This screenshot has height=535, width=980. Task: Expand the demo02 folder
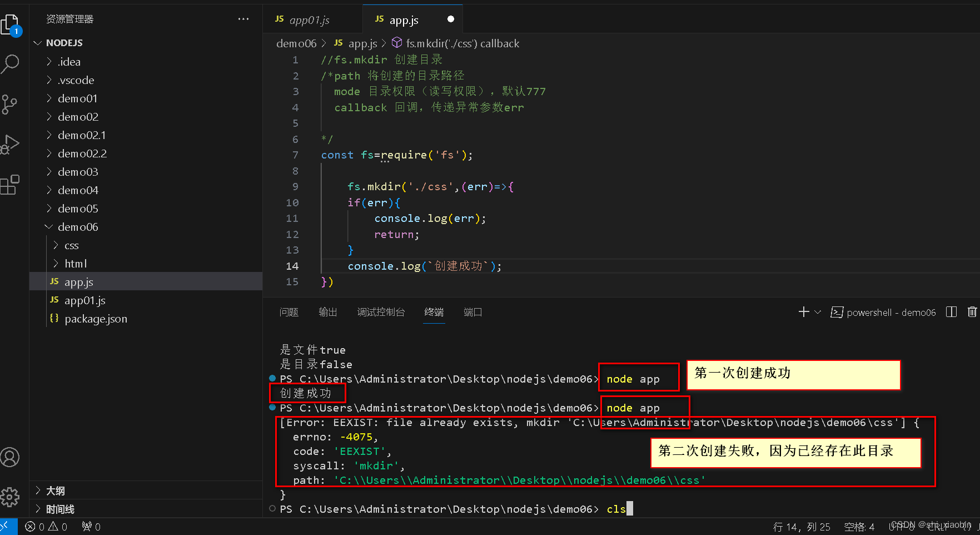click(x=146, y=117)
